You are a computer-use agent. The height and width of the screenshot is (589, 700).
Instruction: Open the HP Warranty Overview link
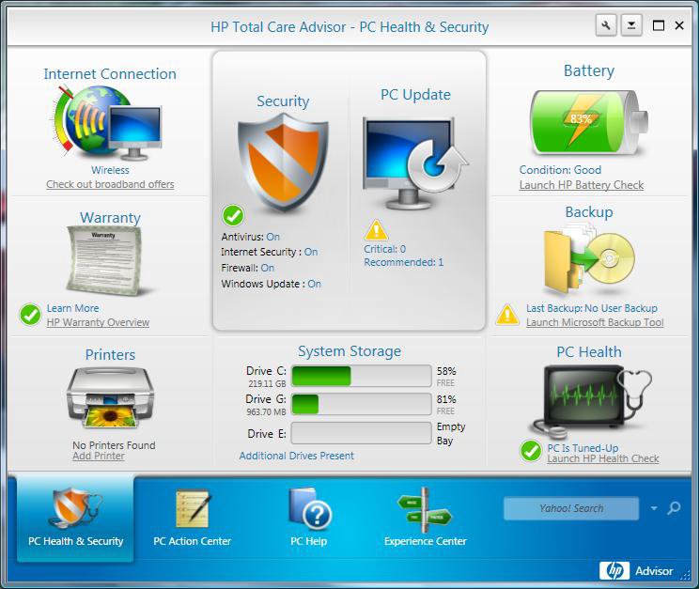coord(98,322)
